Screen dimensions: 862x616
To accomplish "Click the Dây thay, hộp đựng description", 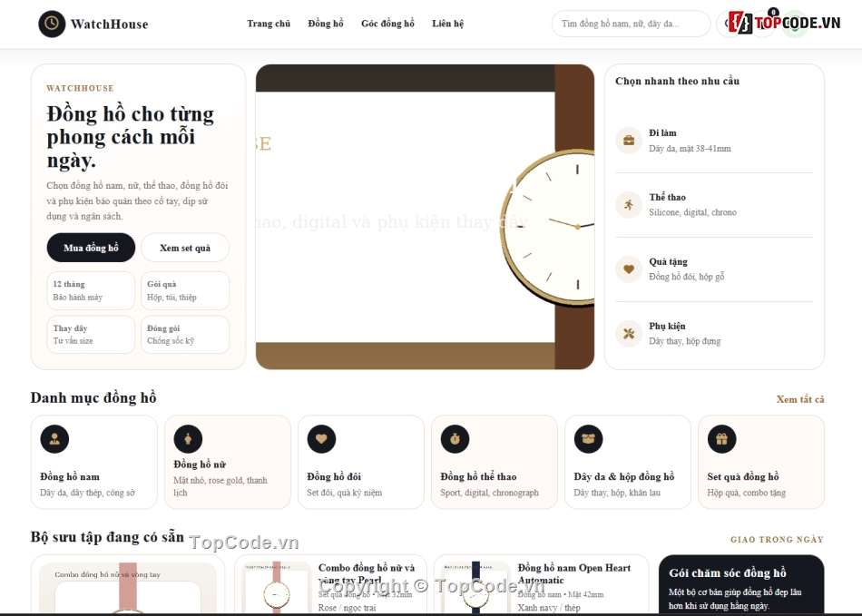I will click(x=684, y=341).
